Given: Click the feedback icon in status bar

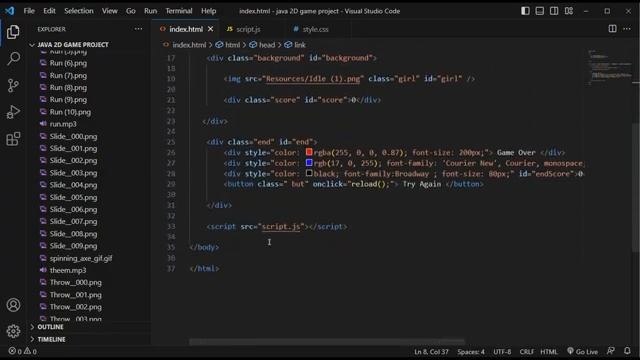Looking at the screenshot, I should click(611, 351).
